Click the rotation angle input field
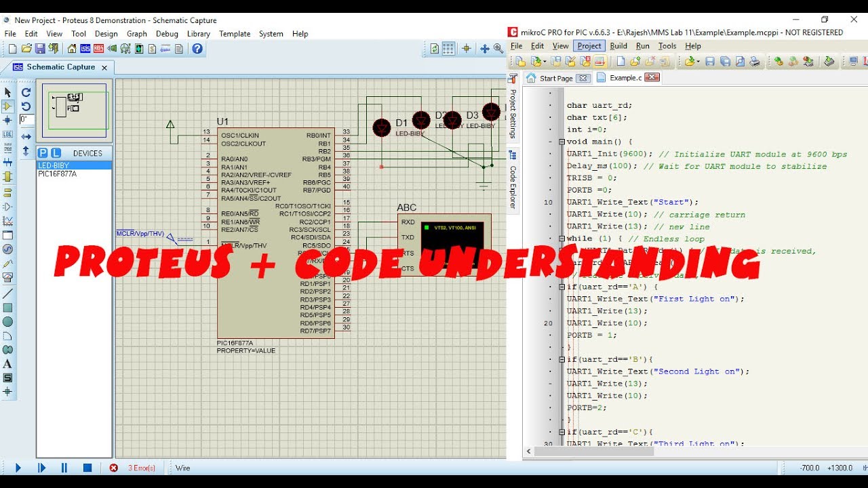This screenshot has width=868, height=488. 26,119
